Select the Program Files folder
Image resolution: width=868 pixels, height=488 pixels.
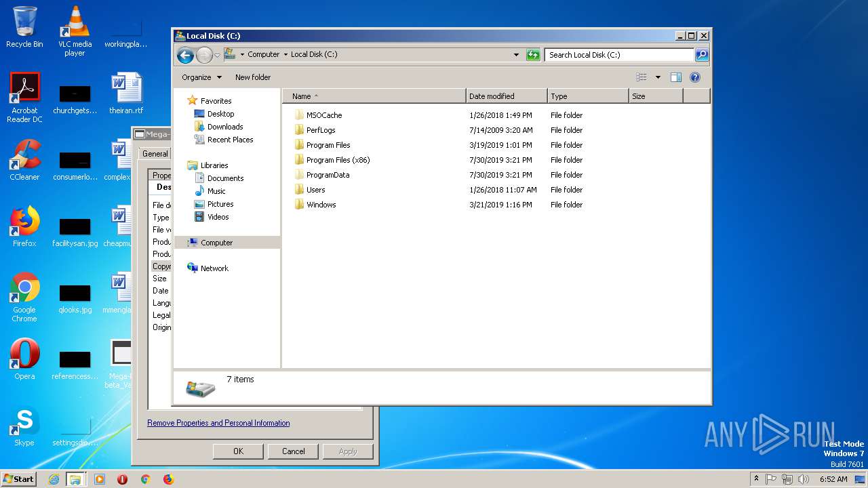click(328, 145)
